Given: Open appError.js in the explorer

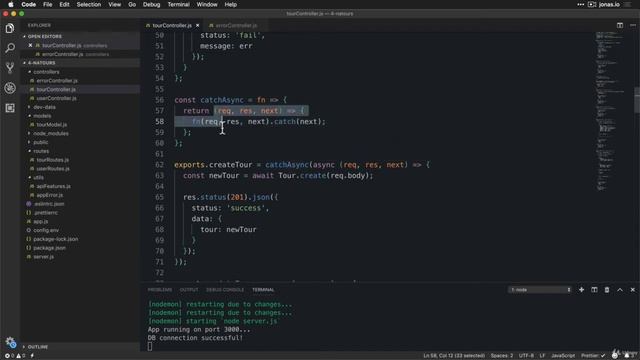Looking at the screenshot, I should pyautogui.click(x=49, y=195).
